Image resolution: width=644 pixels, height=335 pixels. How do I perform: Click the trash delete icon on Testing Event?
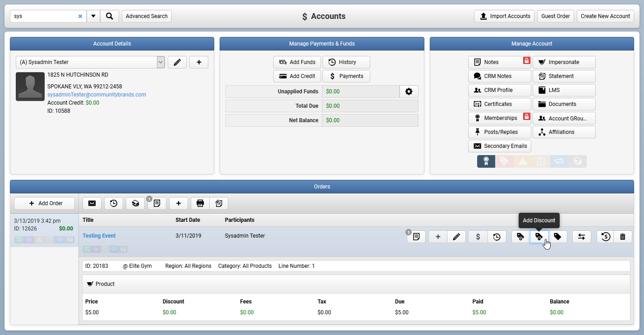[x=622, y=237]
